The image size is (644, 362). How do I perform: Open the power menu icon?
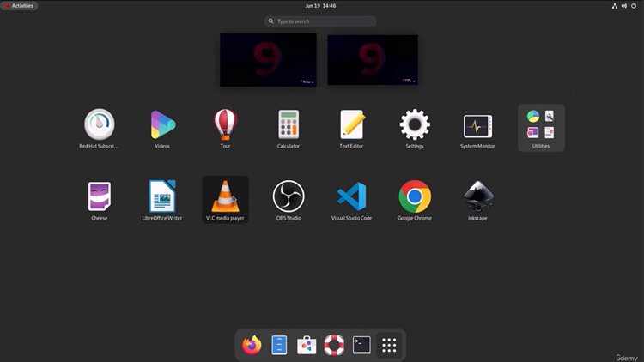pos(634,6)
